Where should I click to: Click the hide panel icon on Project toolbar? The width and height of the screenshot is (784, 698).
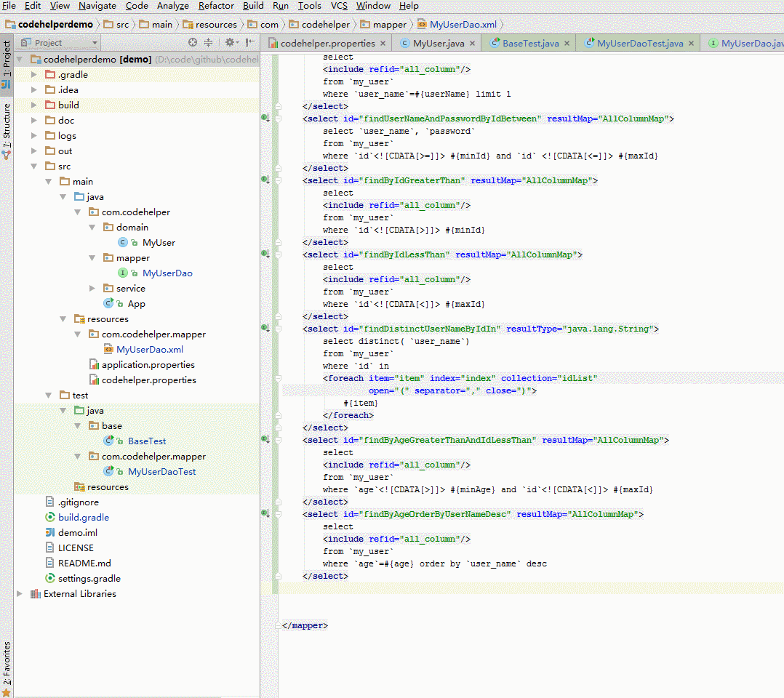(247, 41)
